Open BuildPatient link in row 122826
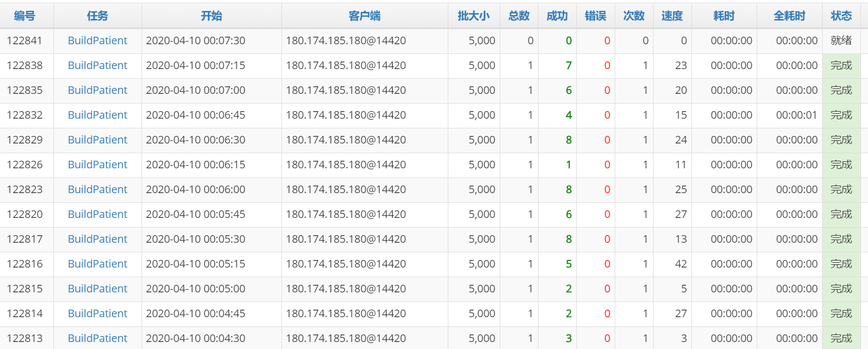 click(x=98, y=165)
